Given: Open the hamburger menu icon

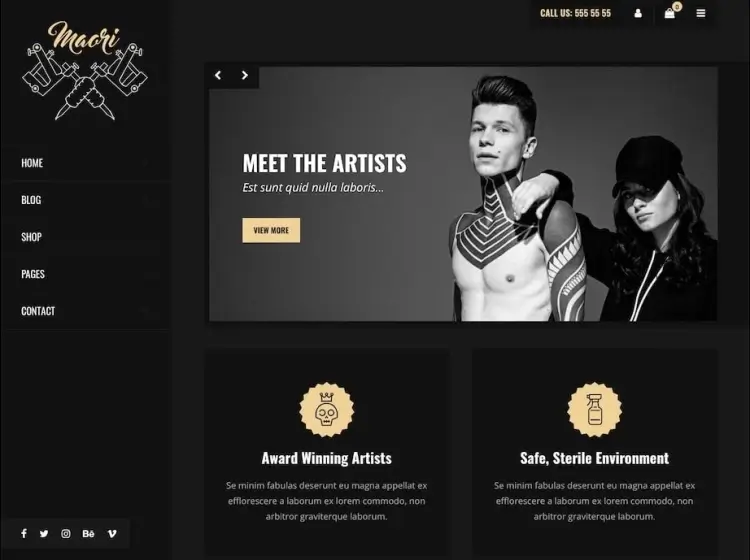Looking at the screenshot, I should 701,13.
